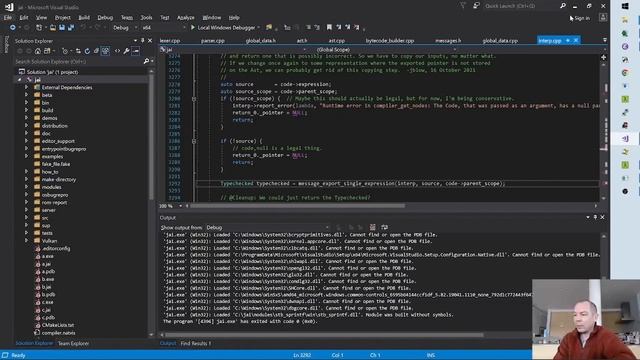This screenshot has height=360, width=640.
Task: Click the Visual Studio taskbar icon
Action: coord(625,138)
